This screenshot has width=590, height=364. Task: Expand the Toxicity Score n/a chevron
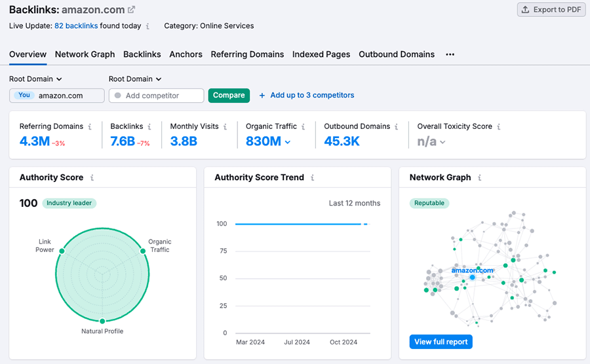point(442,142)
